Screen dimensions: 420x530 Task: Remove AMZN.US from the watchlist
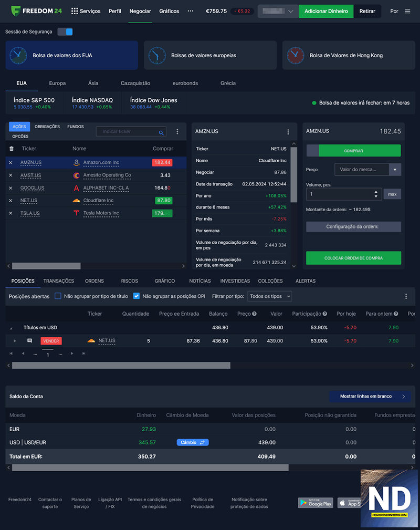point(10,163)
